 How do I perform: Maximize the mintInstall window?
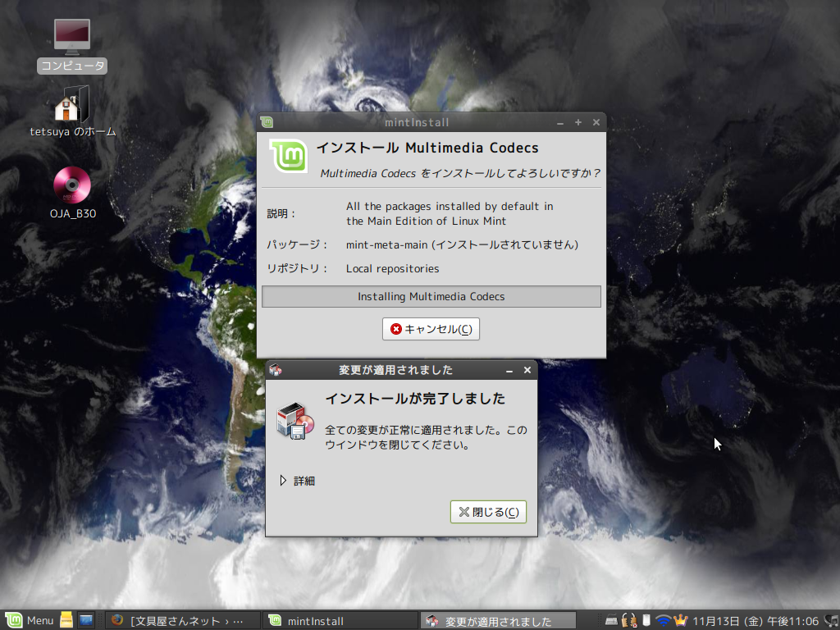[x=578, y=123]
